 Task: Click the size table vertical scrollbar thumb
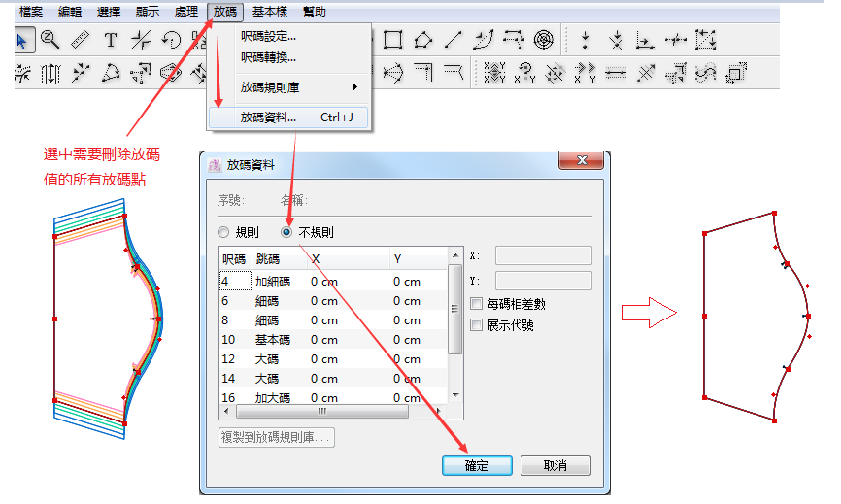pos(454,309)
